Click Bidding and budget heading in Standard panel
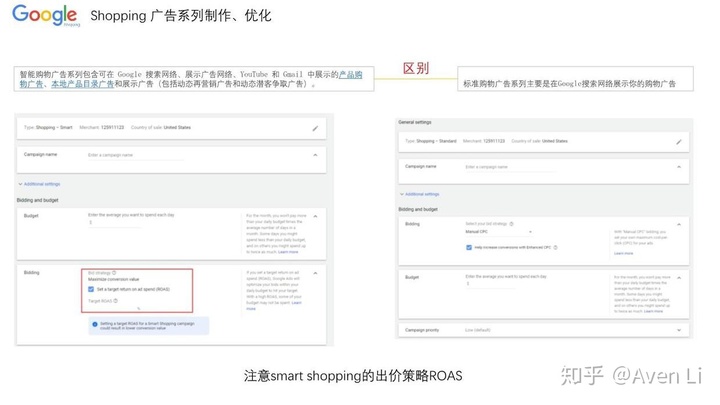 click(418, 210)
